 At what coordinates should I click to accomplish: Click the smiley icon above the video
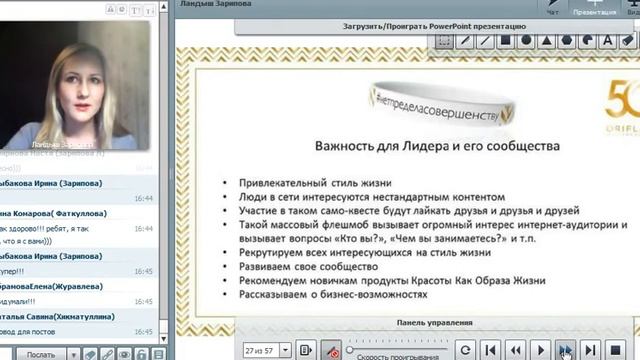122,9
